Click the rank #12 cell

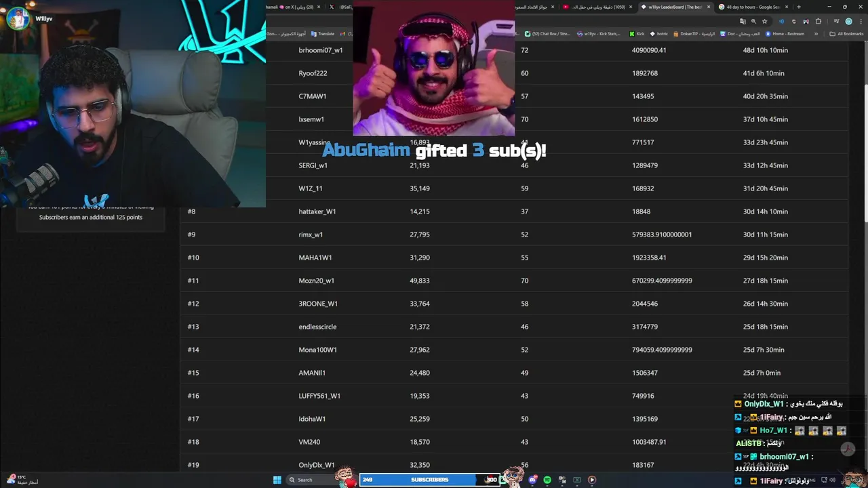(193, 304)
